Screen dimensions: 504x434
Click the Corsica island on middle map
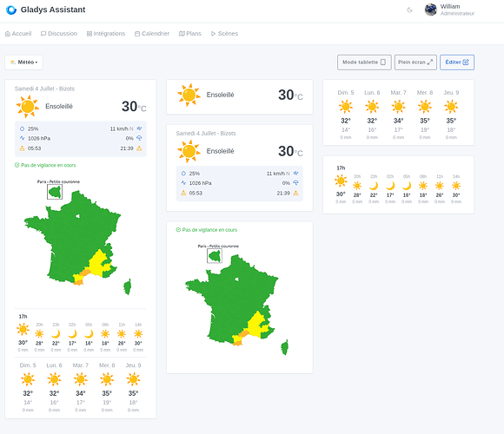284,347
